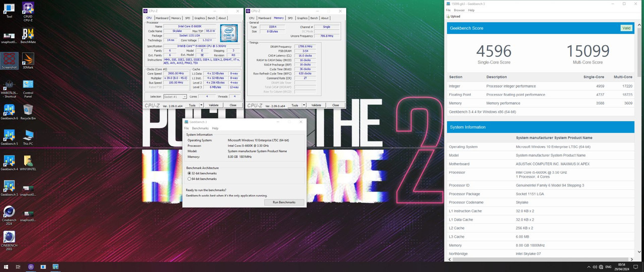The height and width of the screenshot is (272, 644).
Task: Switch to CPU-Z via its taskbar icon
Action: tap(31, 266)
